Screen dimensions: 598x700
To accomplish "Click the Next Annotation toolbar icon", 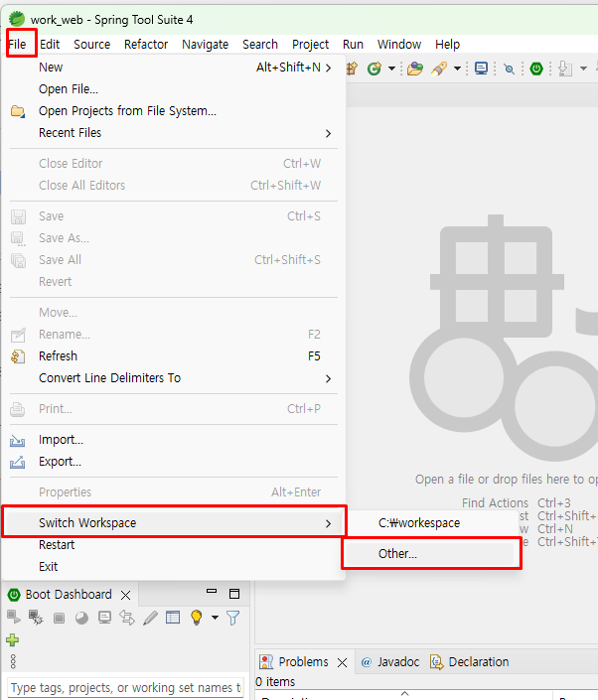I will 565,69.
